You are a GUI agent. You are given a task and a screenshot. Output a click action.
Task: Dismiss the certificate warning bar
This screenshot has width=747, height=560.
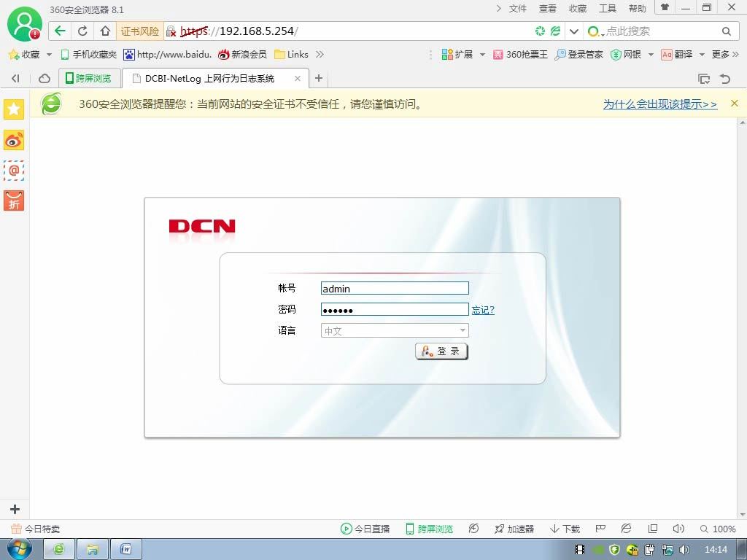pyautogui.click(x=734, y=104)
